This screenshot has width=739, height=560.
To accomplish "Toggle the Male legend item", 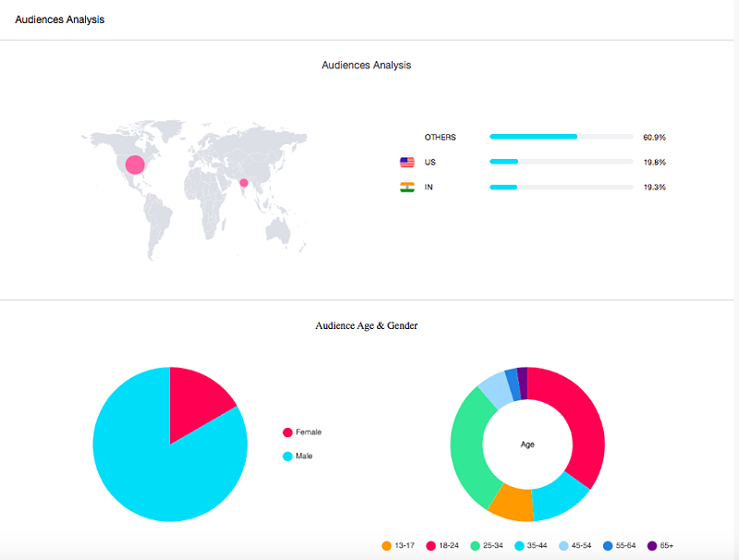I will [297, 457].
